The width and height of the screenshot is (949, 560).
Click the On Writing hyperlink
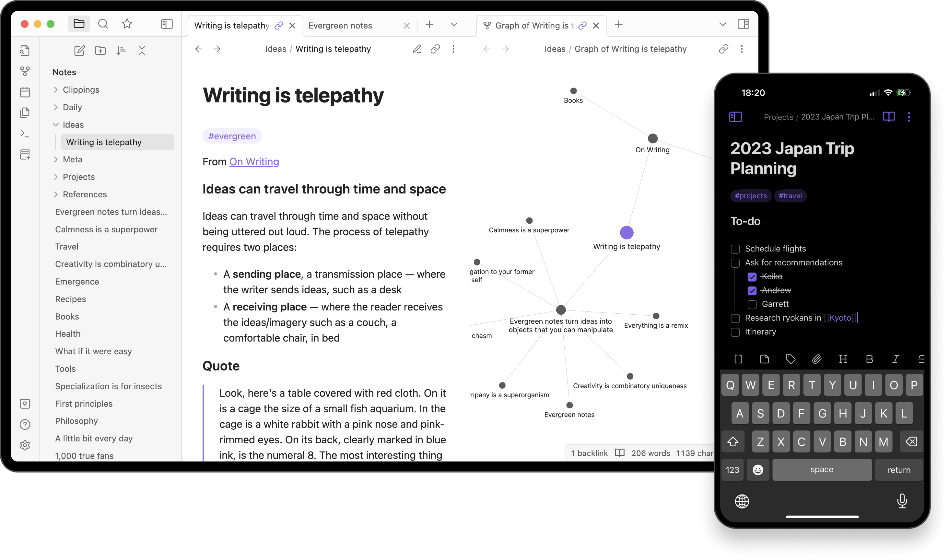(254, 161)
